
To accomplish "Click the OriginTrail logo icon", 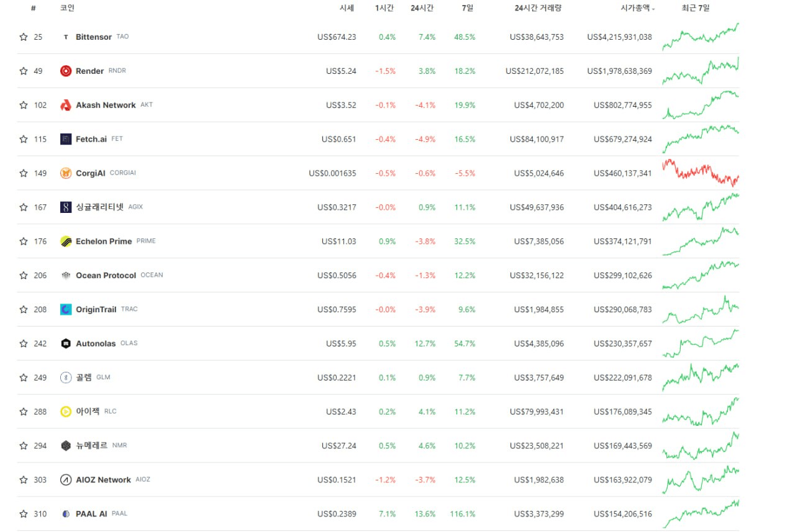I will click(66, 310).
